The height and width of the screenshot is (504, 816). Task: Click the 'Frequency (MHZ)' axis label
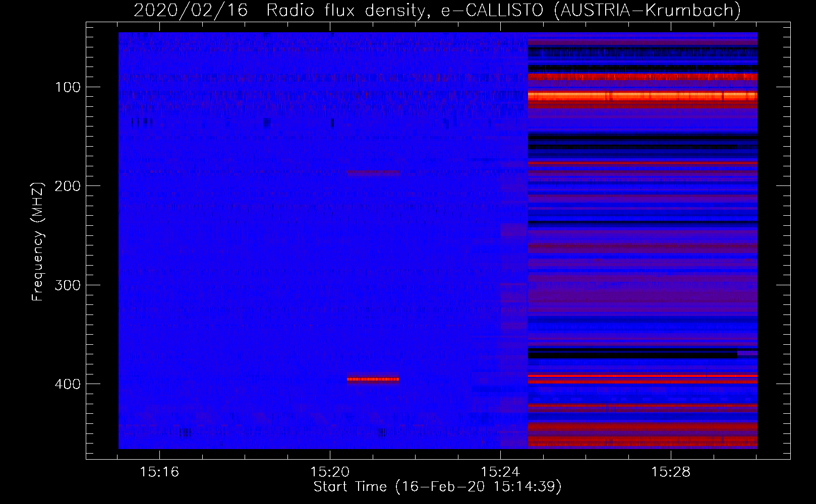pyautogui.click(x=38, y=241)
